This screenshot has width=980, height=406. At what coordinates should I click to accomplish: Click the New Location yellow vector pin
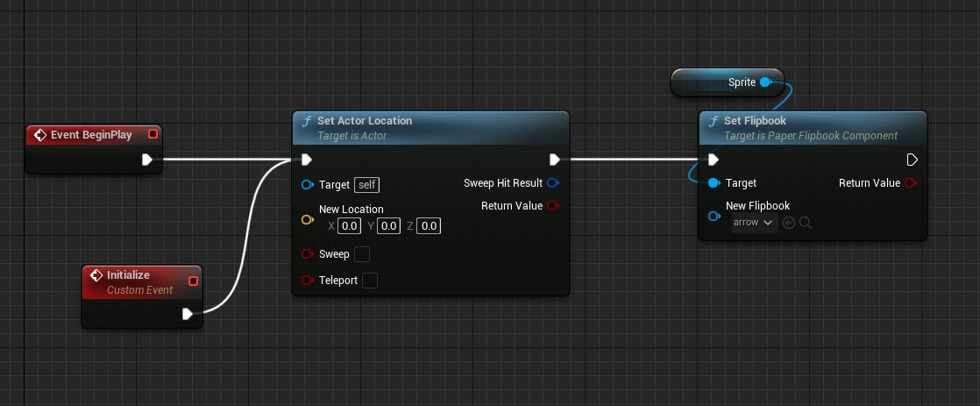307,219
